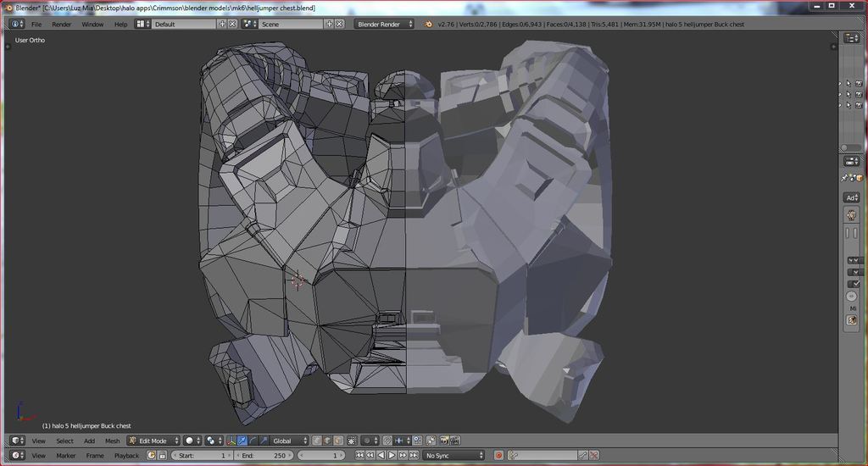This screenshot has width=868, height=466.
Task: Open the Properties editor type selector
Action: point(851,161)
